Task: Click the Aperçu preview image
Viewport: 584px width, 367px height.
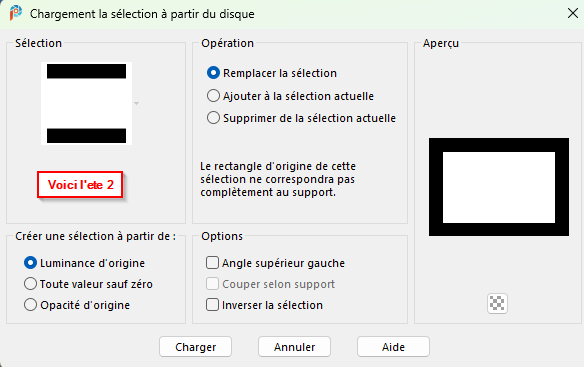Action: [x=499, y=187]
